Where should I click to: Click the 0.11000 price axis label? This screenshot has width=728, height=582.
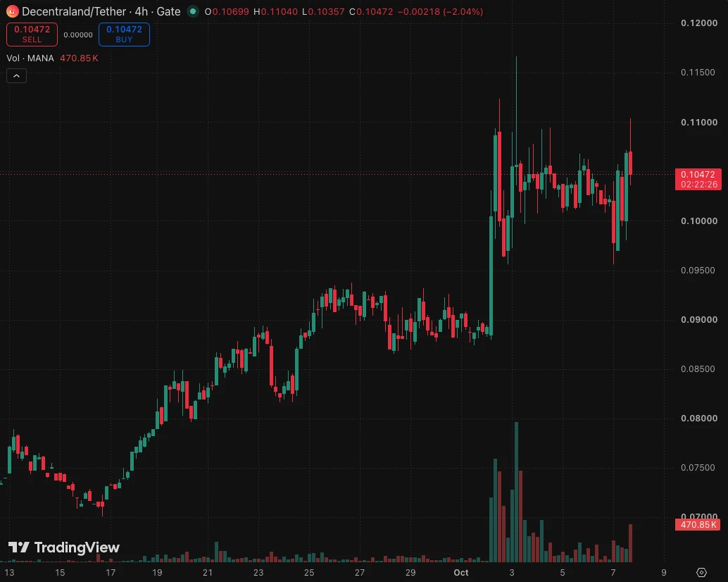pyautogui.click(x=699, y=123)
